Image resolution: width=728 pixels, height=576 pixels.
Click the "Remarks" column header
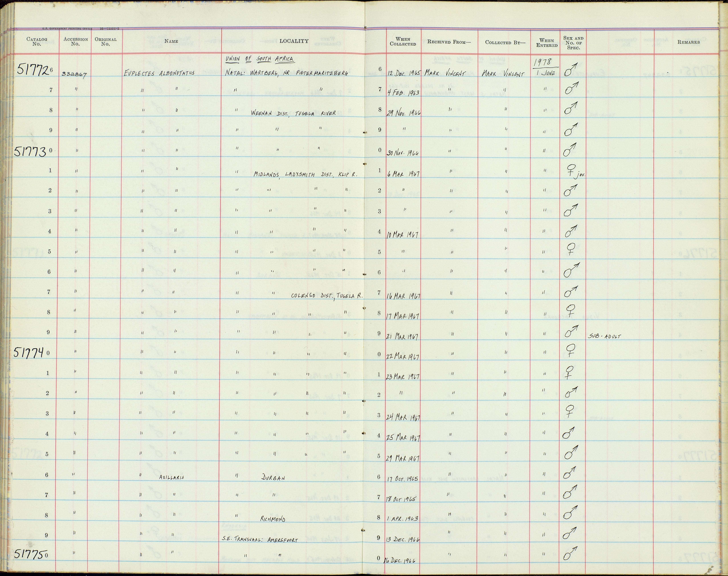(x=688, y=42)
